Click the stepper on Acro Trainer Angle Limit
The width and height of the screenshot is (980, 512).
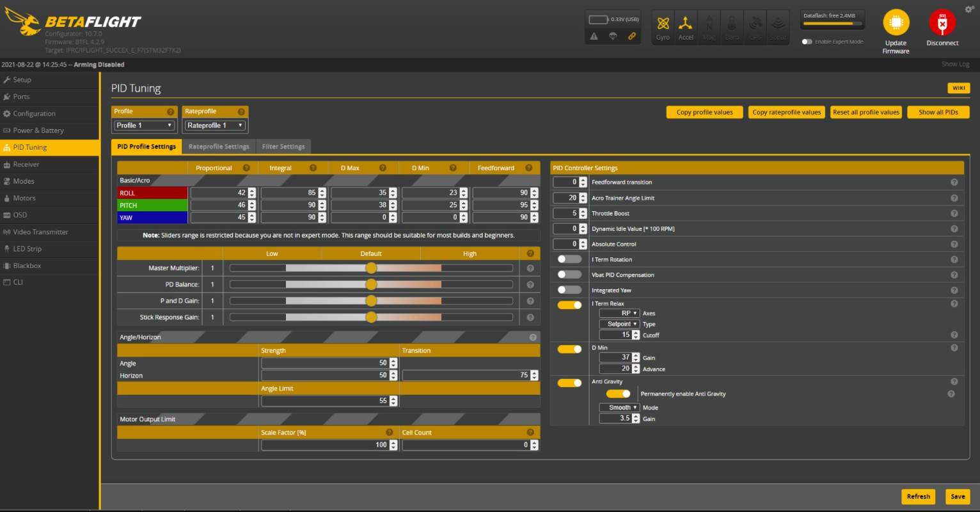583,198
